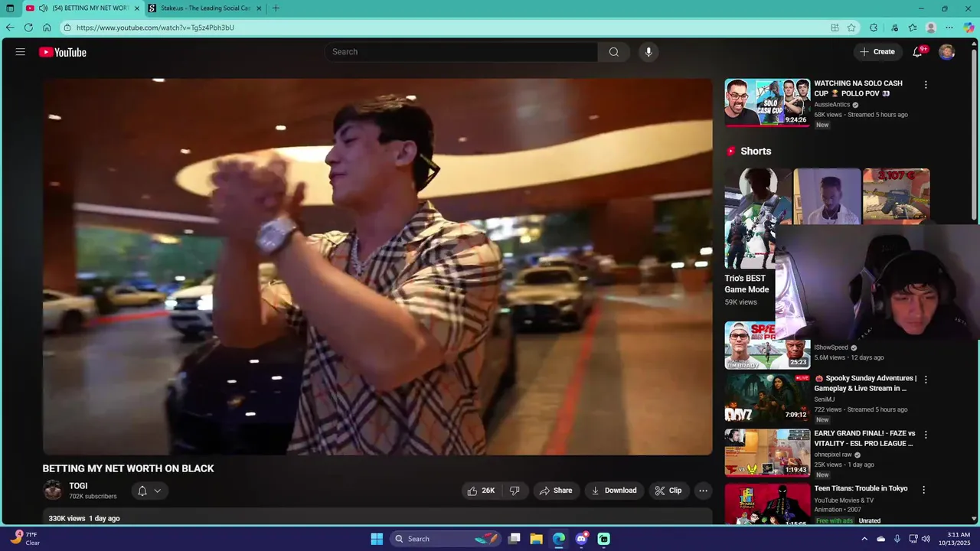Click the Windows taskbar Search box
Viewport: 980px width, 551px height.
[x=446, y=539]
